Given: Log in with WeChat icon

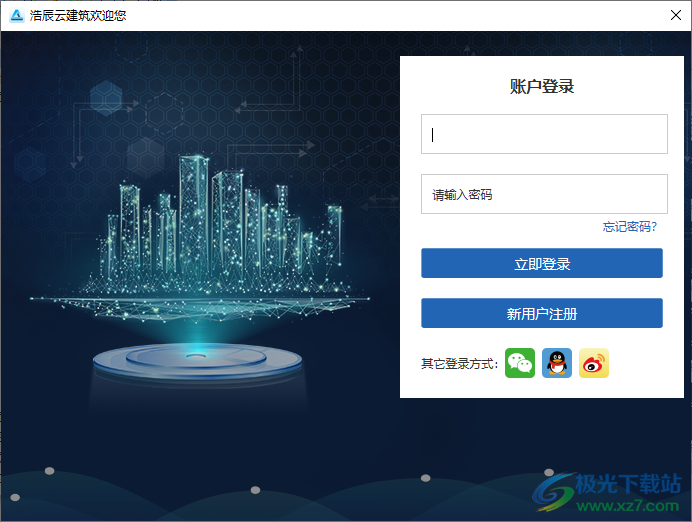Looking at the screenshot, I should pyautogui.click(x=519, y=363).
